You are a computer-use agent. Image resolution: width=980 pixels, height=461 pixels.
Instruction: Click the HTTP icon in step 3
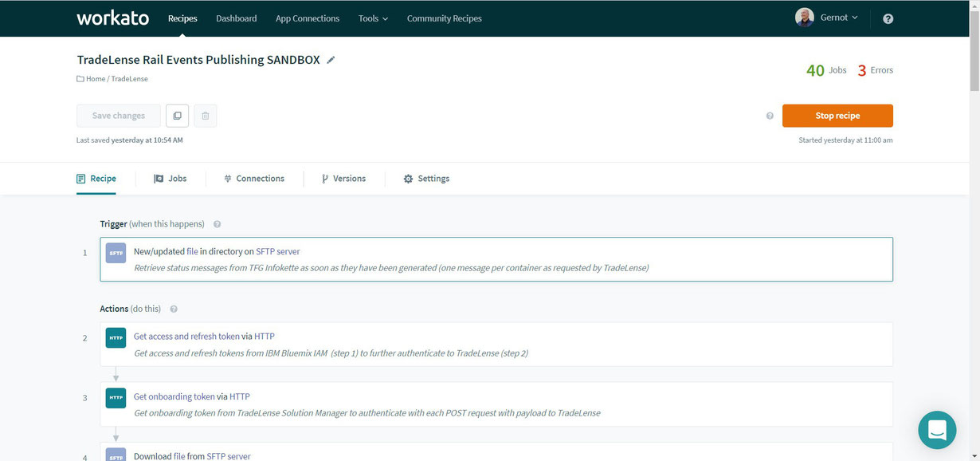pyautogui.click(x=116, y=397)
